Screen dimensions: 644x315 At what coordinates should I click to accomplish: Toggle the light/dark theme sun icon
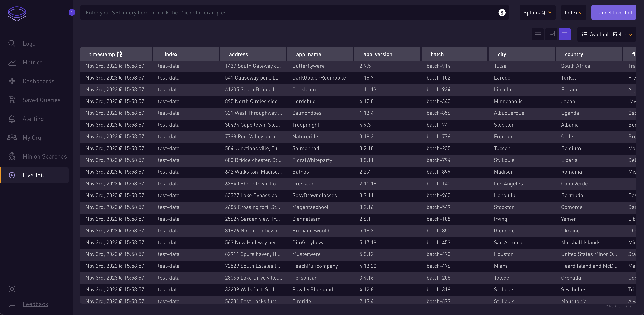(12, 289)
